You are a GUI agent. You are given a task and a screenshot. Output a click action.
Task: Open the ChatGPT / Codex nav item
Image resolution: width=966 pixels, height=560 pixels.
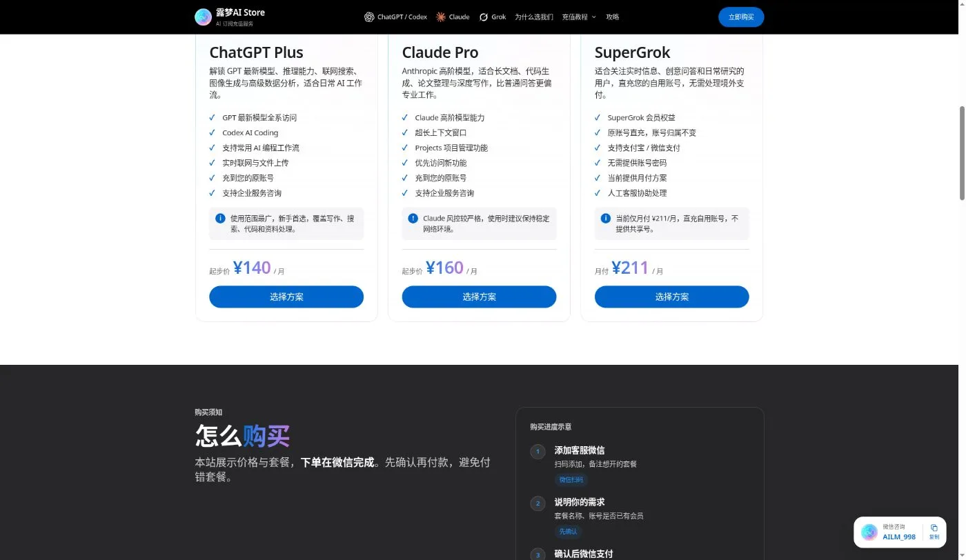point(395,17)
